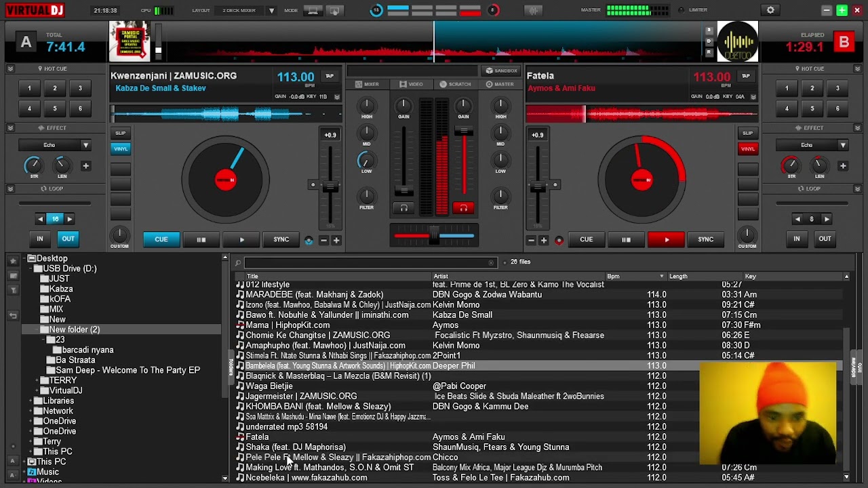Select the laptop mode icon in top bar
868x488 pixels.
pos(313,10)
